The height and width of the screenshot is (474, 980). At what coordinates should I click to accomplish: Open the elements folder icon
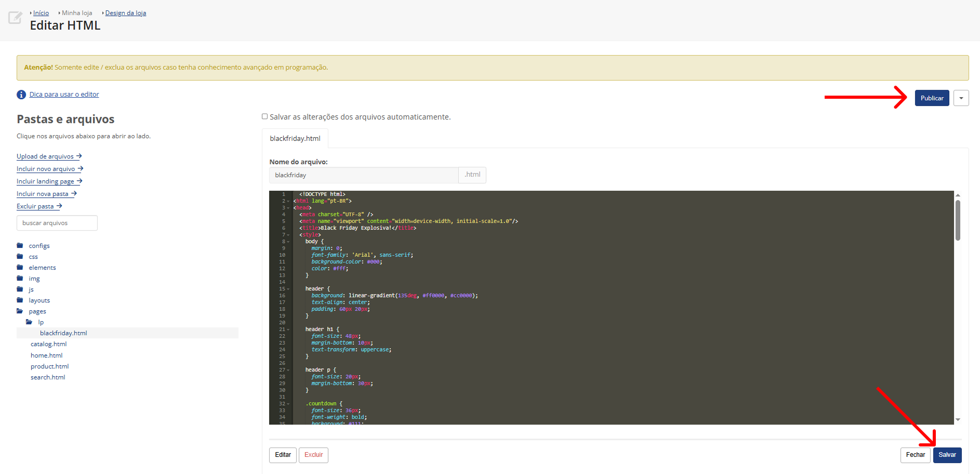(20, 267)
